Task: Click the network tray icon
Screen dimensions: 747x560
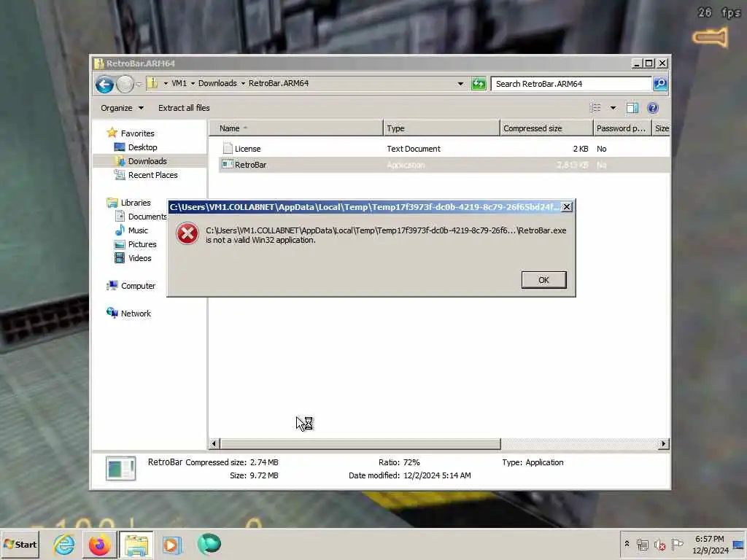Action: (643, 545)
